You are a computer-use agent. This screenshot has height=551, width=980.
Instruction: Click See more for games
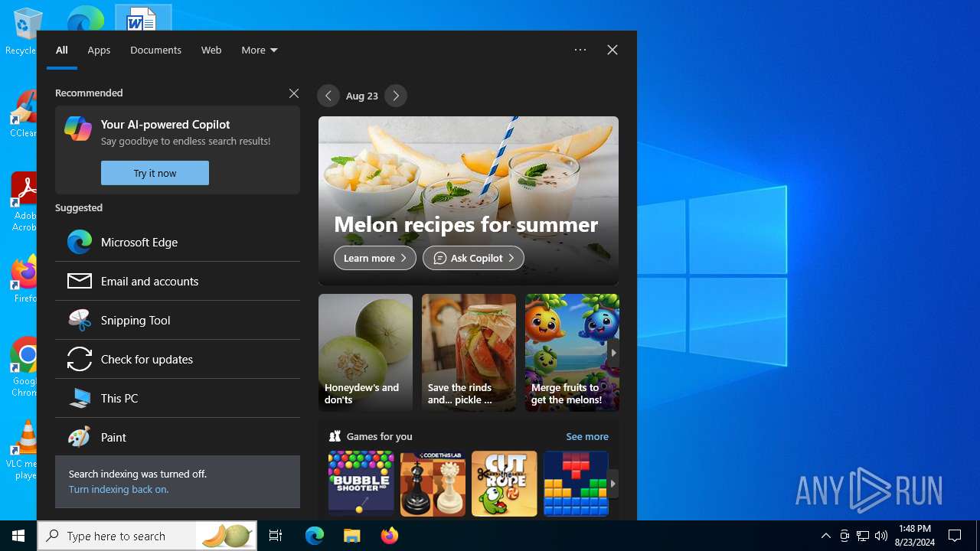click(587, 436)
